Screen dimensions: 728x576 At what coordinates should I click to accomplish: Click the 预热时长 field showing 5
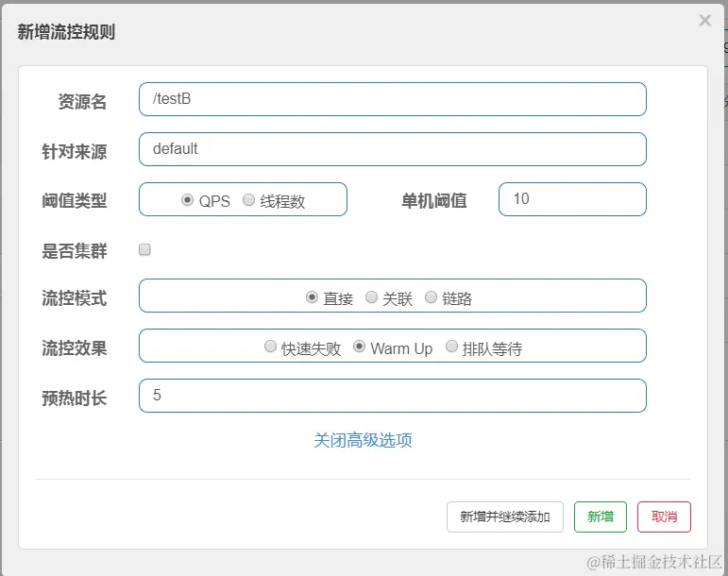(392, 396)
